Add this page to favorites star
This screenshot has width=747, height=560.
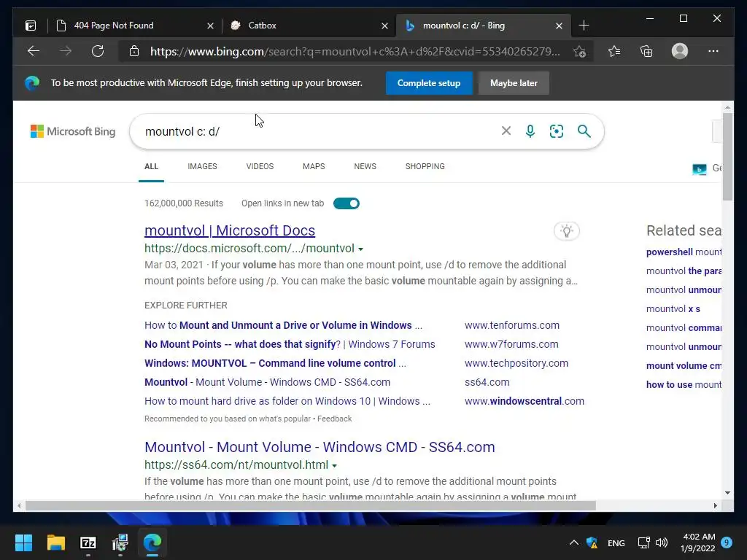(579, 52)
